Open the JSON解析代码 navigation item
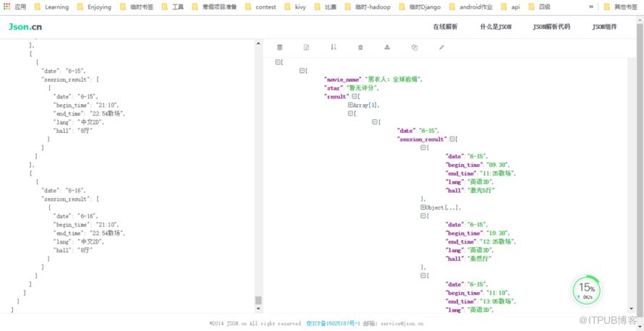The height and width of the screenshot is (331, 644). pos(551,27)
